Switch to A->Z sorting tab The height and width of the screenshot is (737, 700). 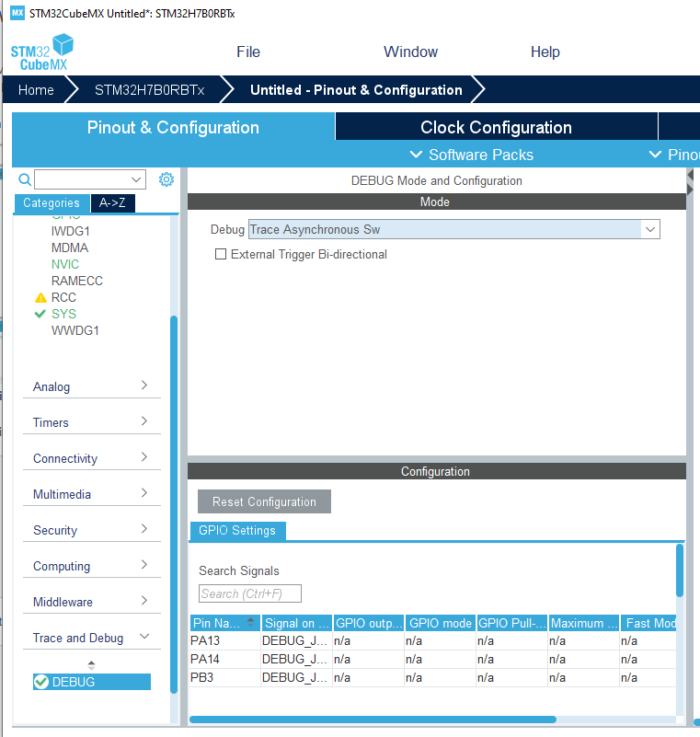point(112,203)
